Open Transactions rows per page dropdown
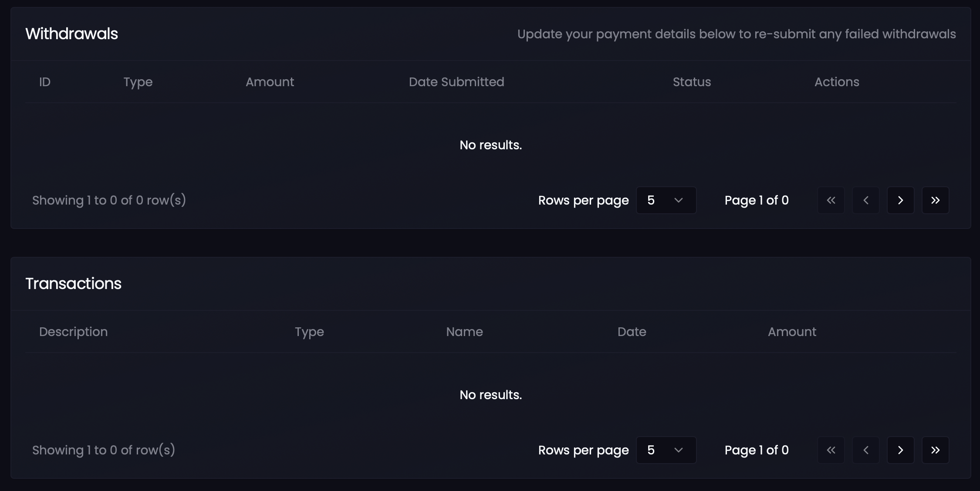 [666, 450]
